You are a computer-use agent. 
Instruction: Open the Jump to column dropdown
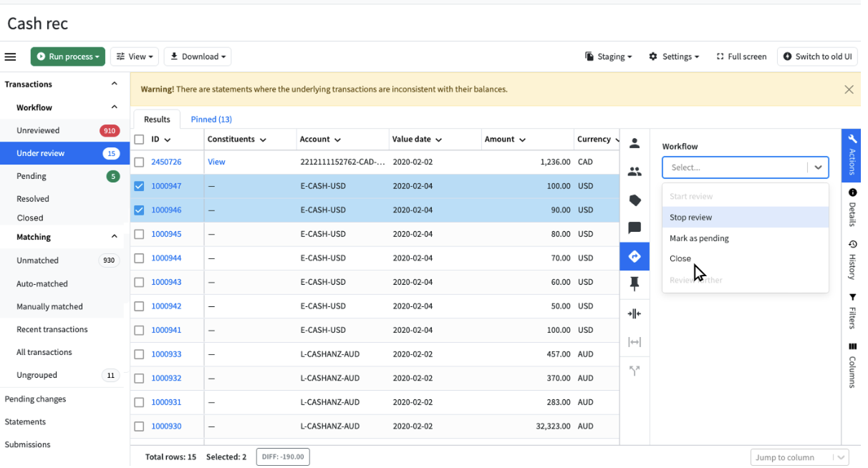(800, 457)
